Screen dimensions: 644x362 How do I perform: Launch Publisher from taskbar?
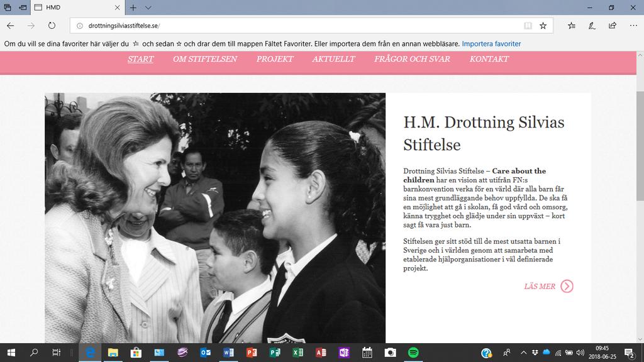[x=275, y=353]
